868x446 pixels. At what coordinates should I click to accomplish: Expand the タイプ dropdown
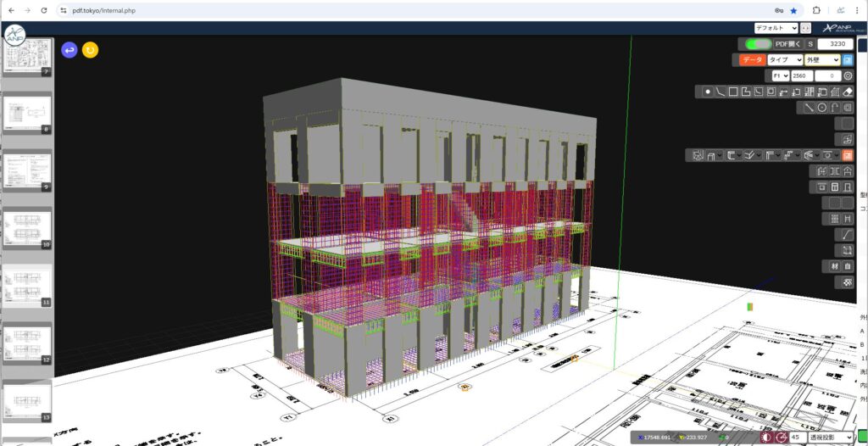click(784, 60)
